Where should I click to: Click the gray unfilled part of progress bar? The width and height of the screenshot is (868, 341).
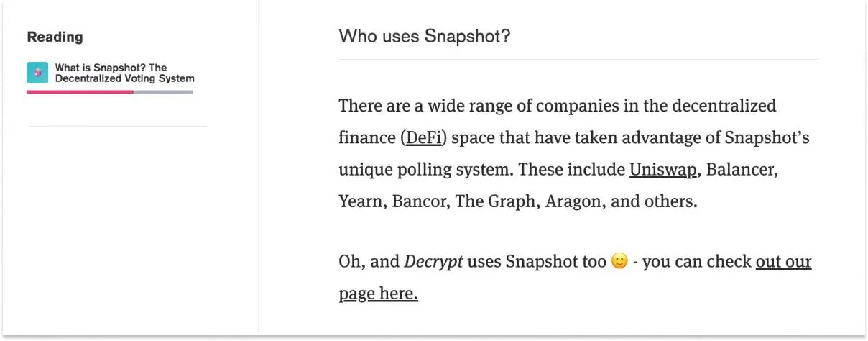tap(163, 92)
